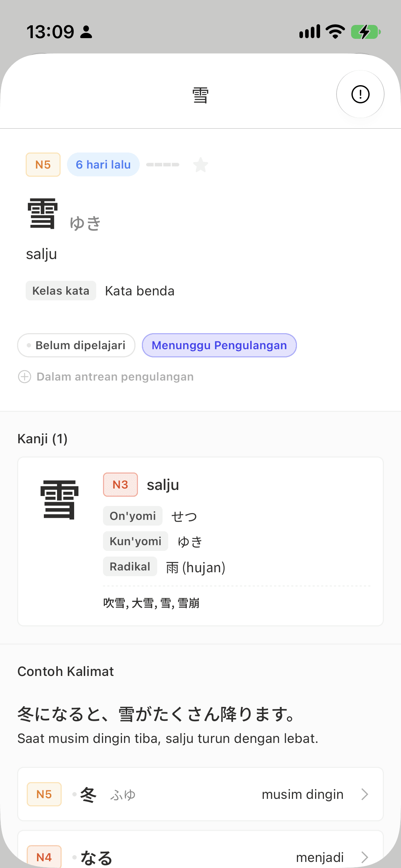Screen dimensions: 401x868
Task: Tap the N5 badge beside 冬
Action: (x=44, y=794)
